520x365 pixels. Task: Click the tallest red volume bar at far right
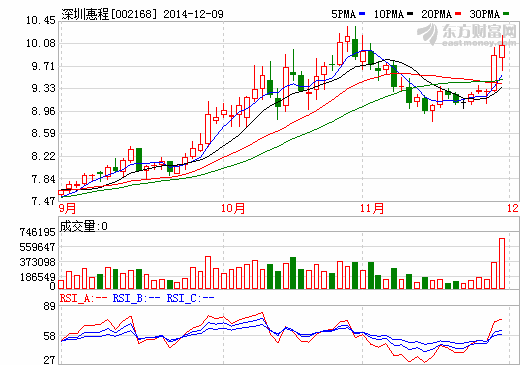(502, 263)
